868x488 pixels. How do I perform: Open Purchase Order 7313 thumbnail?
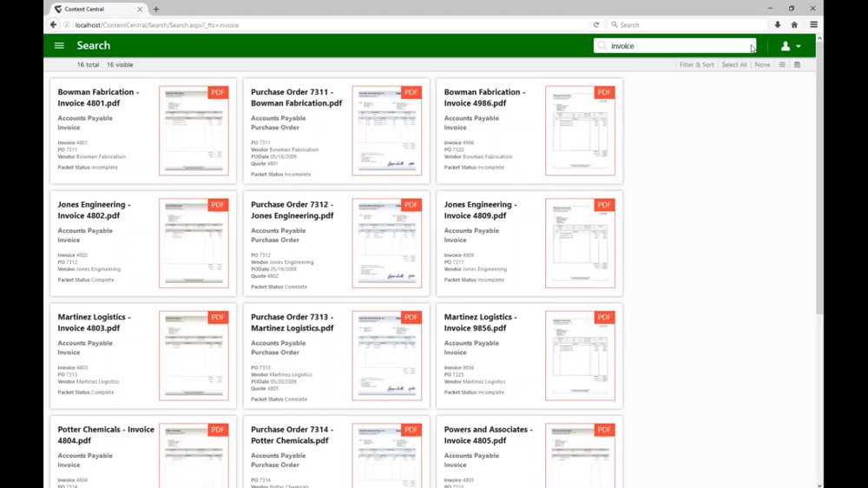[387, 356]
